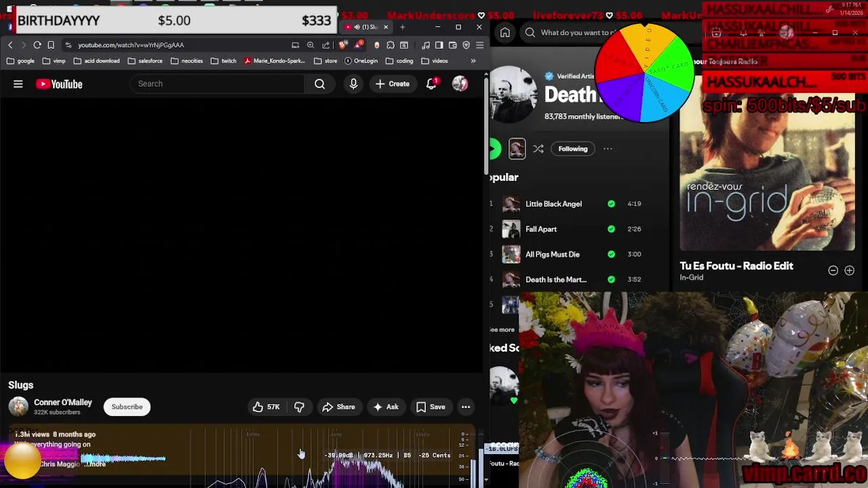The height and width of the screenshot is (488, 868).
Task: Open Brave Rewards triangle icon
Action: point(357,45)
